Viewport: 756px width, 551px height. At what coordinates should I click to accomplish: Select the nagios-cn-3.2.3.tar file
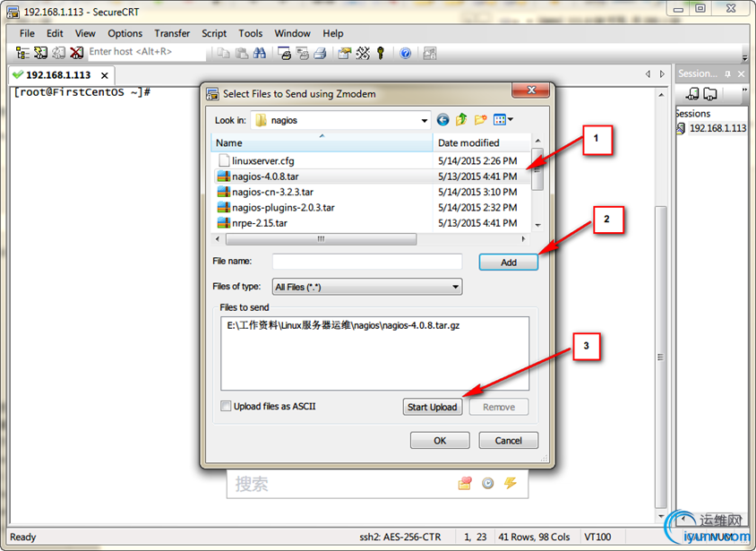(272, 192)
